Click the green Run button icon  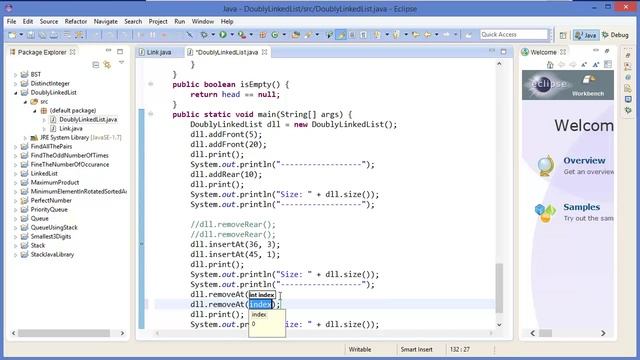pyautogui.click(x=223, y=35)
